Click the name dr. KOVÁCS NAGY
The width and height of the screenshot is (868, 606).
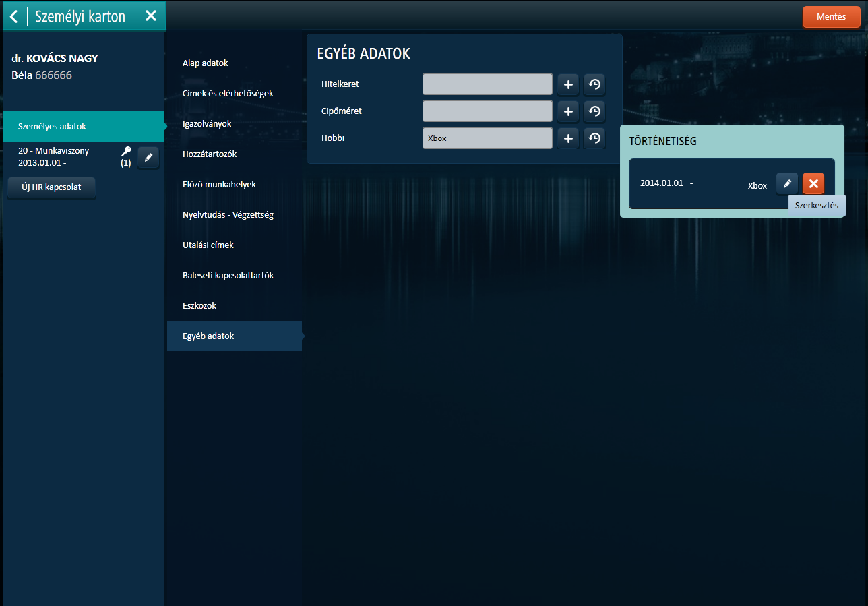[x=55, y=59]
